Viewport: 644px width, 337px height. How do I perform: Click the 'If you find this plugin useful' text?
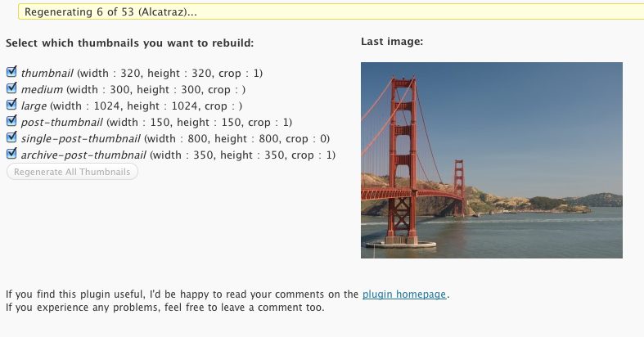tap(182, 294)
